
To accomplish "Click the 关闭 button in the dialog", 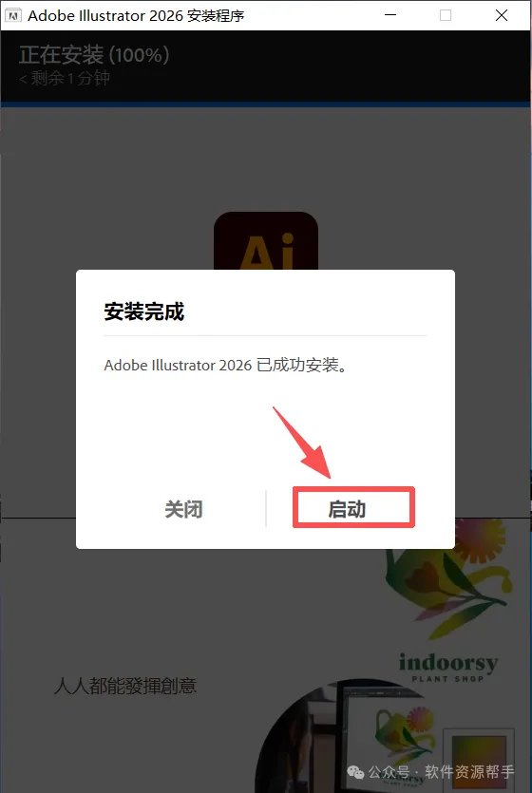I will 183,509.
